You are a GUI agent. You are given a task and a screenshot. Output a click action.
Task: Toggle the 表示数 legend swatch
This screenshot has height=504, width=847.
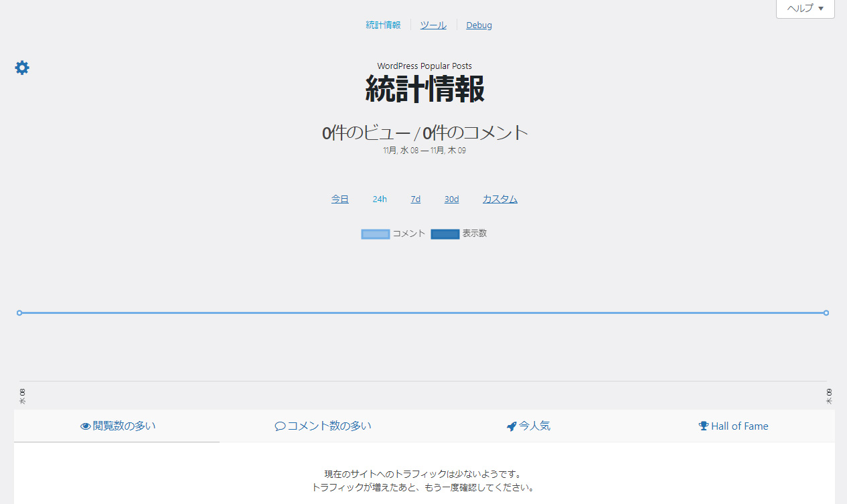tap(445, 234)
